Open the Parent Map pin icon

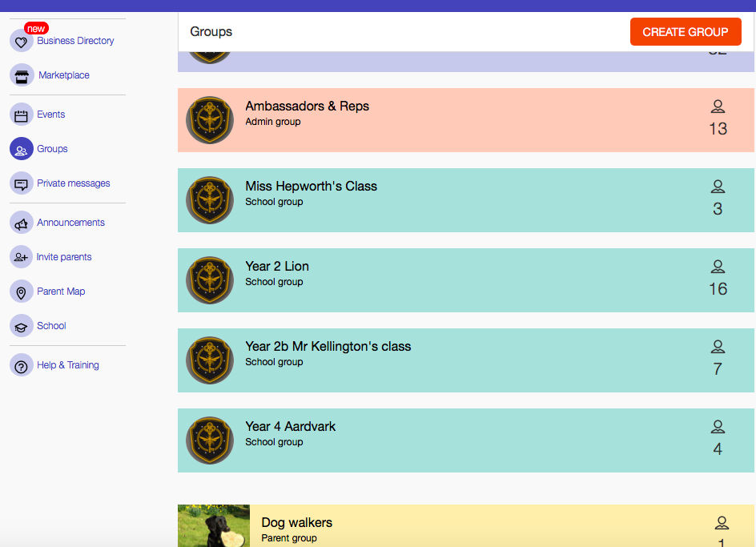(x=21, y=292)
